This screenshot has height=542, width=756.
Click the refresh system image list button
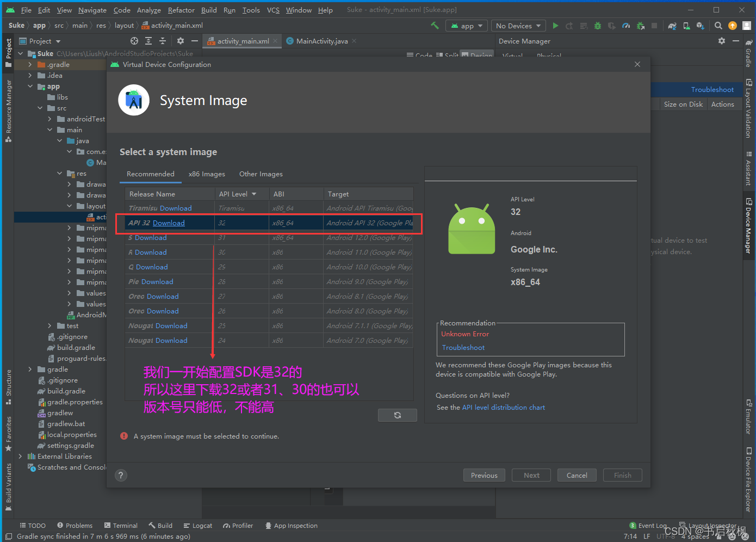pos(398,415)
